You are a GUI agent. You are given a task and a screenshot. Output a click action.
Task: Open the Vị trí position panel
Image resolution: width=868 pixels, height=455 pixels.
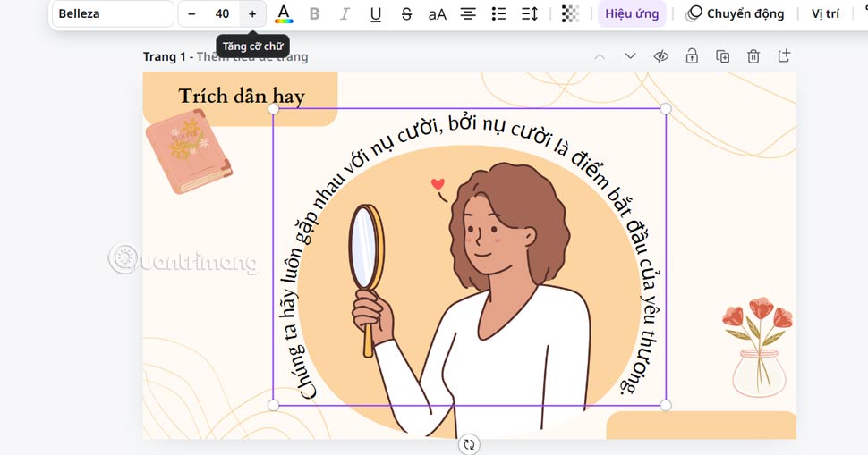pyautogui.click(x=825, y=13)
